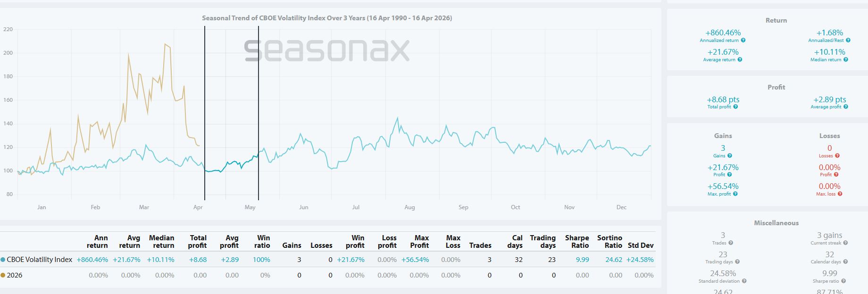Image resolution: width=868 pixels, height=294 pixels.
Task: Click help icon beside Standard deviation
Action: coord(744,281)
